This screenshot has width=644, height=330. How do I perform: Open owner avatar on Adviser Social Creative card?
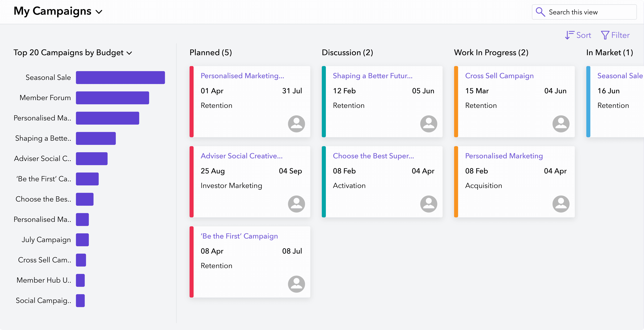pyautogui.click(x=296, y=204)
